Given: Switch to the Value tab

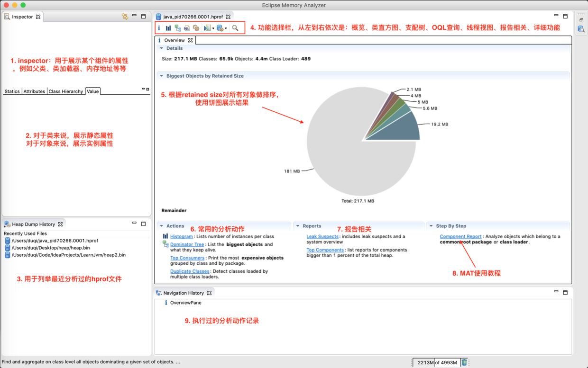Looking at the screenshot, I should point(93,91).
